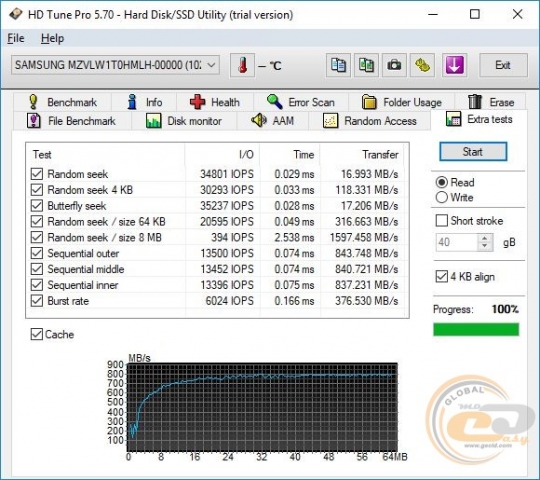Increase short stroke size with up arrow
This screenshot has height=480, width=540.
485,238
